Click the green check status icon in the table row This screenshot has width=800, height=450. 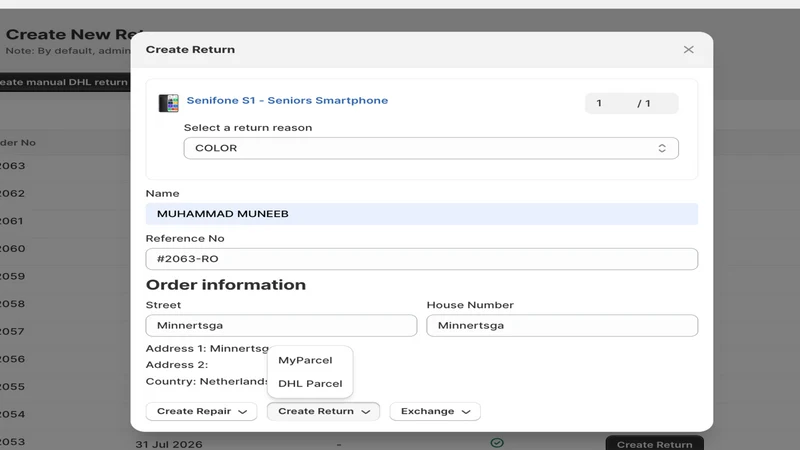coord(497,442)
